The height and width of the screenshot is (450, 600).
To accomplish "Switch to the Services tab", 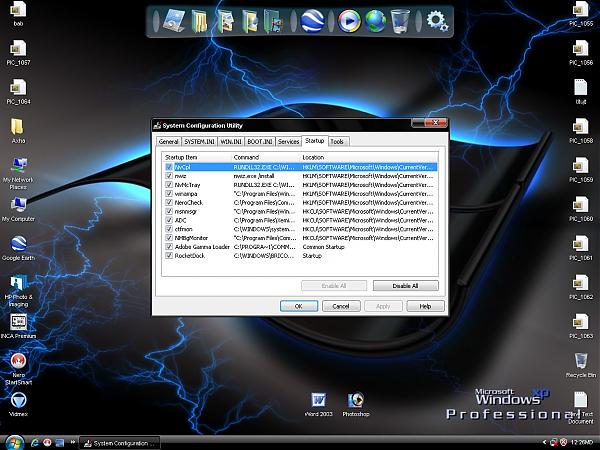I will coord(288,142).
